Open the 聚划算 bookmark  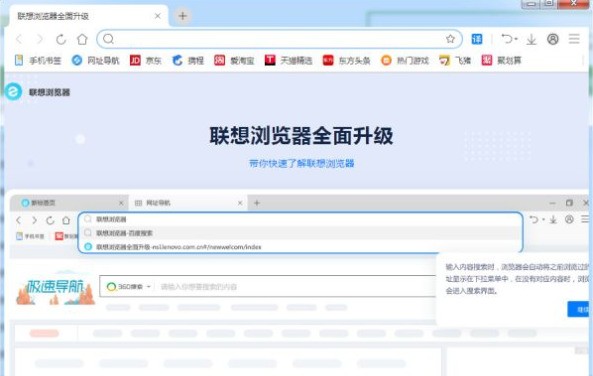click(501, 60)
